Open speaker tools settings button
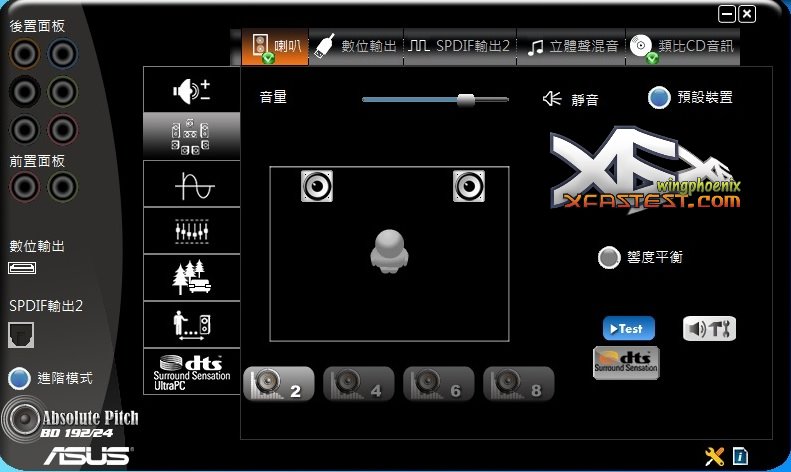This screenshot has height=472, width=791. 709,329
